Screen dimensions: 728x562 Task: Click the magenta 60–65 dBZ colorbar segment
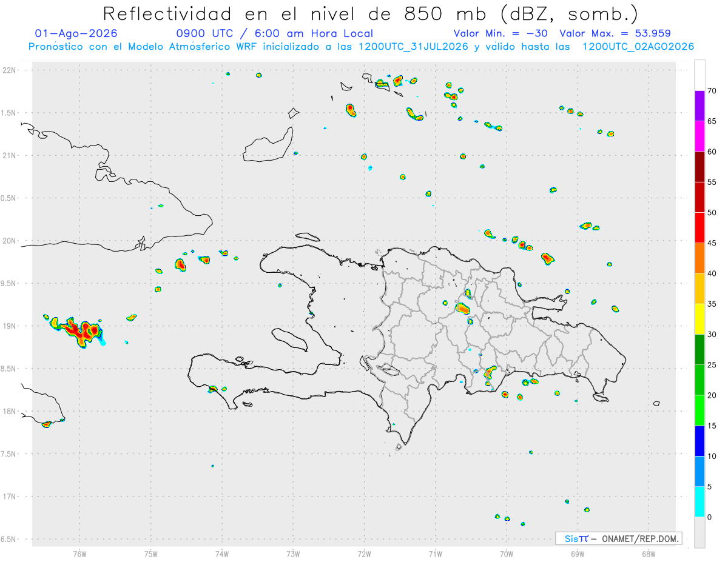pos(699,136)
